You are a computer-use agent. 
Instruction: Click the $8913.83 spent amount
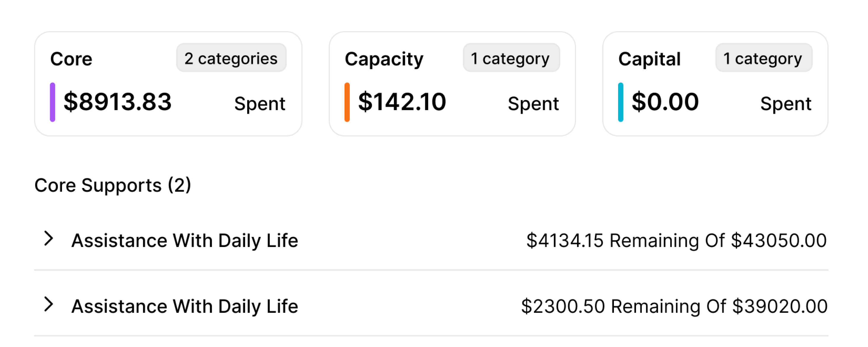118,101
